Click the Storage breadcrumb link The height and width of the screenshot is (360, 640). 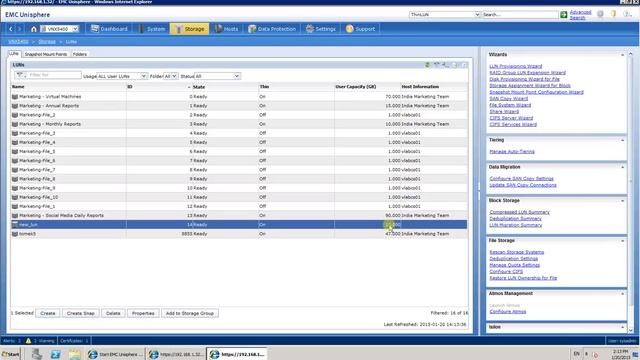47,42
